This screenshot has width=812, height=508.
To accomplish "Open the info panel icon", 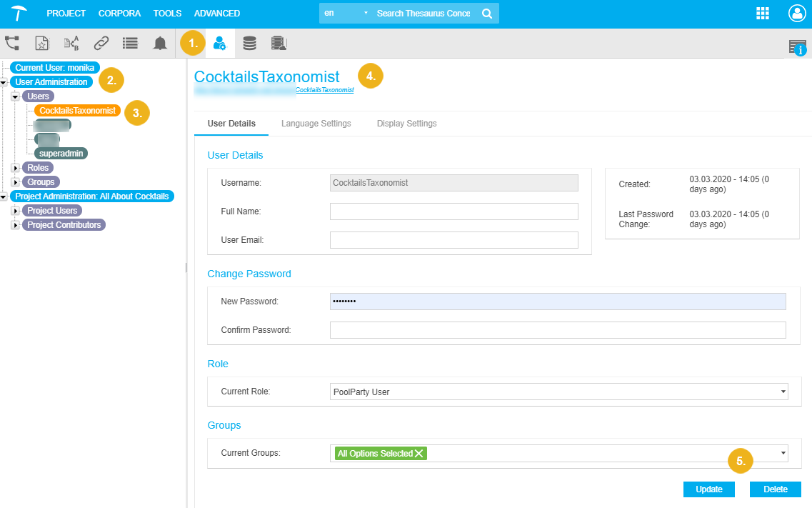I will click(798, 47).
